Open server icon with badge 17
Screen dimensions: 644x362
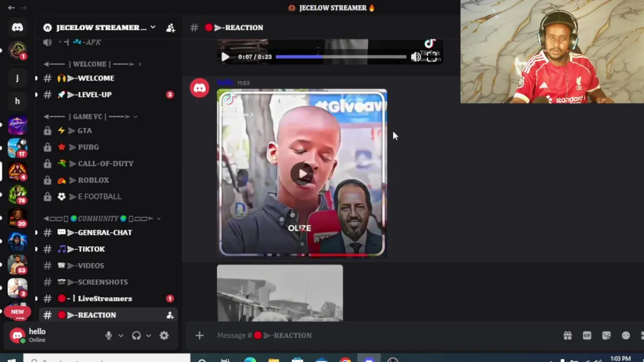(x=17, y=148)
